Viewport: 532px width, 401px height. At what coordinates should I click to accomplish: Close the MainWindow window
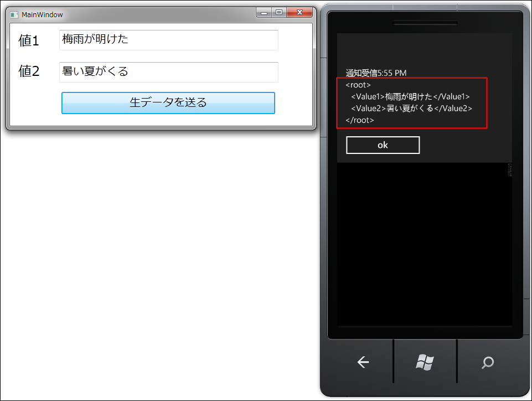(299, 13)
